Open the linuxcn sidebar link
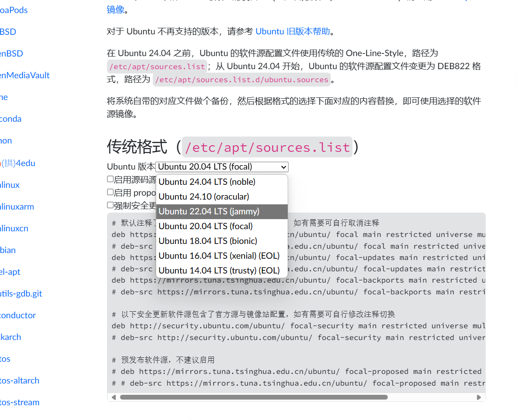Image resolution: width=517 pixels, height=420 pixels. (14, 228)
